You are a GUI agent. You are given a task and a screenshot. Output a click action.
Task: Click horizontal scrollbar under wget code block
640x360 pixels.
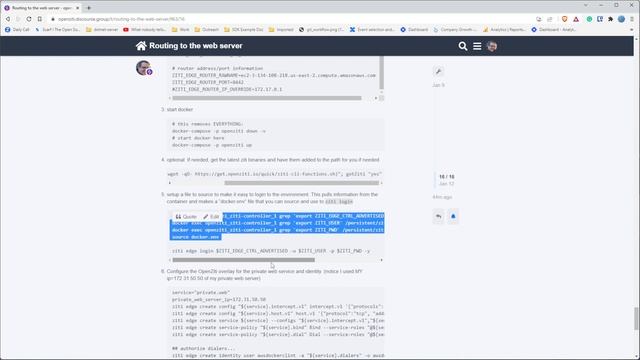pos(302,183)
